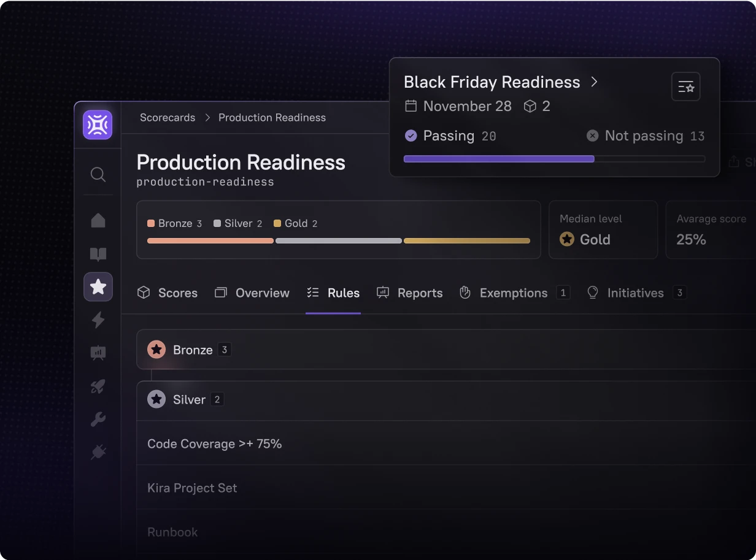Click the cube icon in Black Friday card
This screenshot has width=756, height=560.
pyautogui.click(x=530, y=106)
